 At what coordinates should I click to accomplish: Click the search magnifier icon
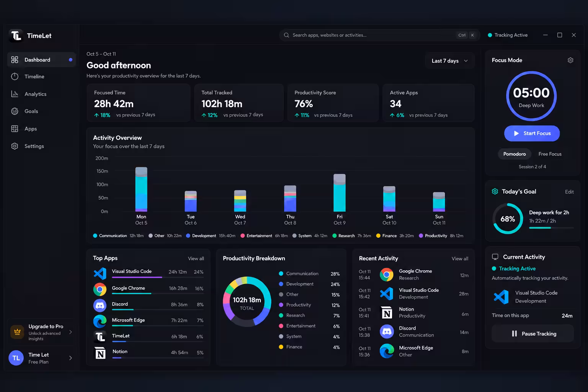tap(286, 35)
